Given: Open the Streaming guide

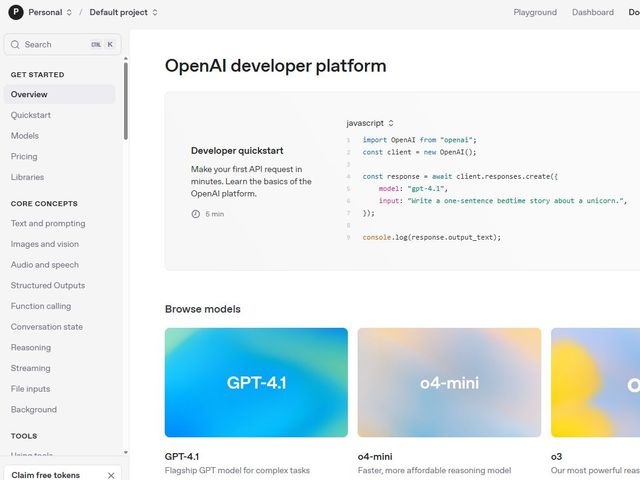Looking at the screenshot, I should (x=31, y=368).
